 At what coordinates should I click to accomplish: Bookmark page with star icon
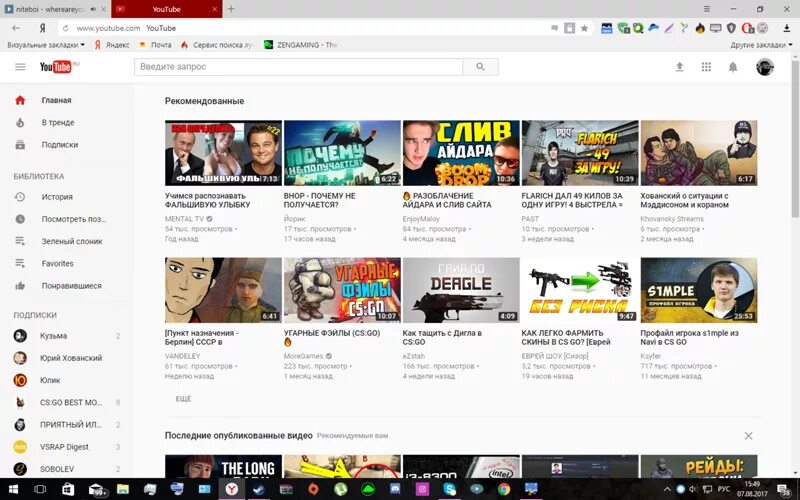pos(584,28)
